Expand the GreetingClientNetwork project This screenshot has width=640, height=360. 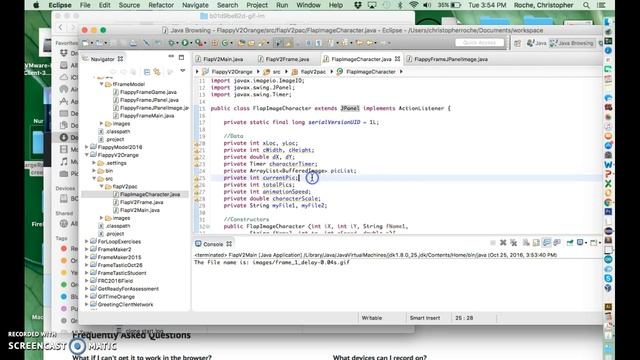pyautogui.click(x=87, y=304)
